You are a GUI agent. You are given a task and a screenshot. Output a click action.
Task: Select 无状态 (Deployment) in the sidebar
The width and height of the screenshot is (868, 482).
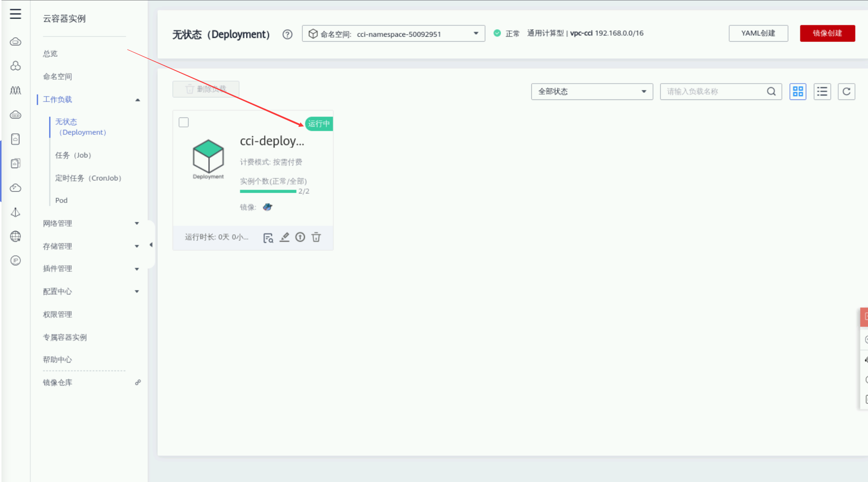point(81,127)
